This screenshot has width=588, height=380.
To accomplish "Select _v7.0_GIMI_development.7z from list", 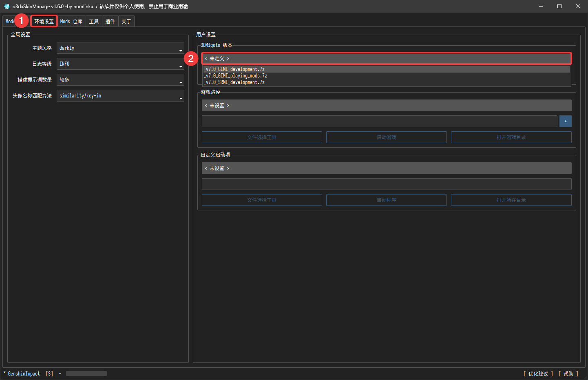I will coord(387,69).
